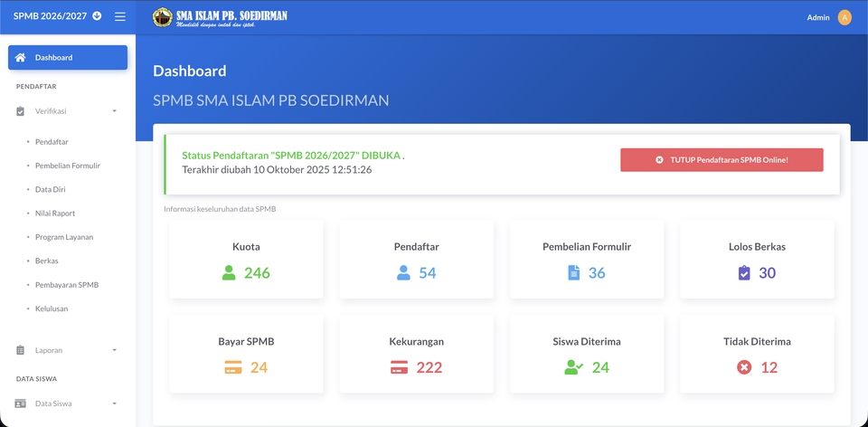Expand the Data Siswa sidebar menu
The width and height of the screenshot is (868, 427).
tap(68, 403)
